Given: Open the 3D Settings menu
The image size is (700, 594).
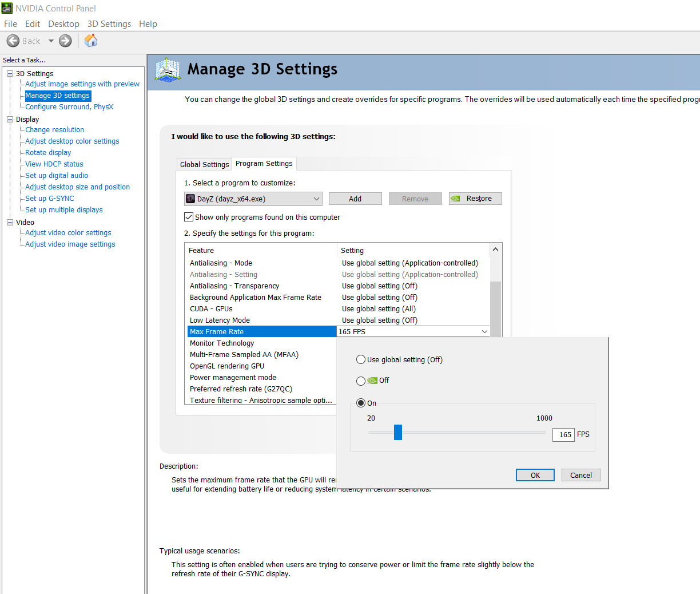Looking at the screenshot, I should [109, 23].
